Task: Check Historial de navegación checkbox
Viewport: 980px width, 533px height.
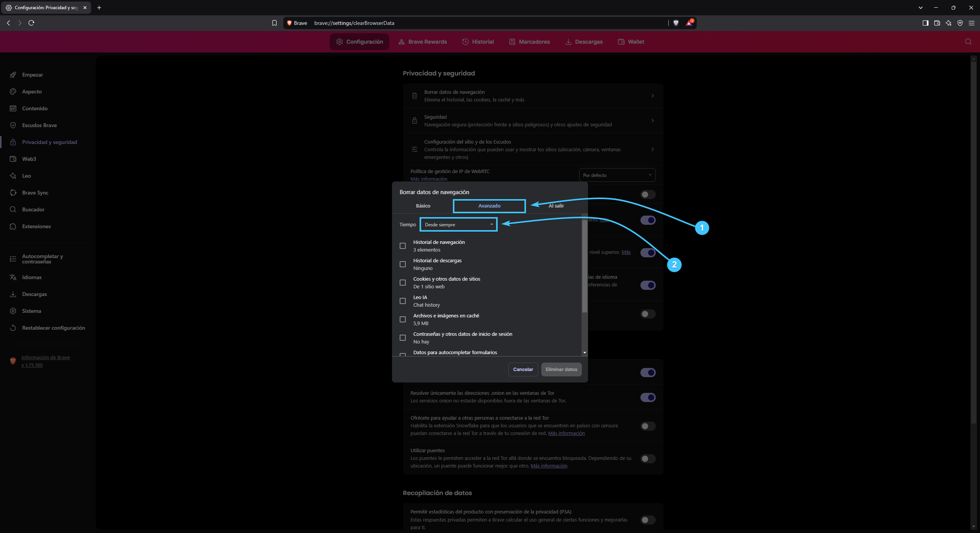Action: click(403, 246)
